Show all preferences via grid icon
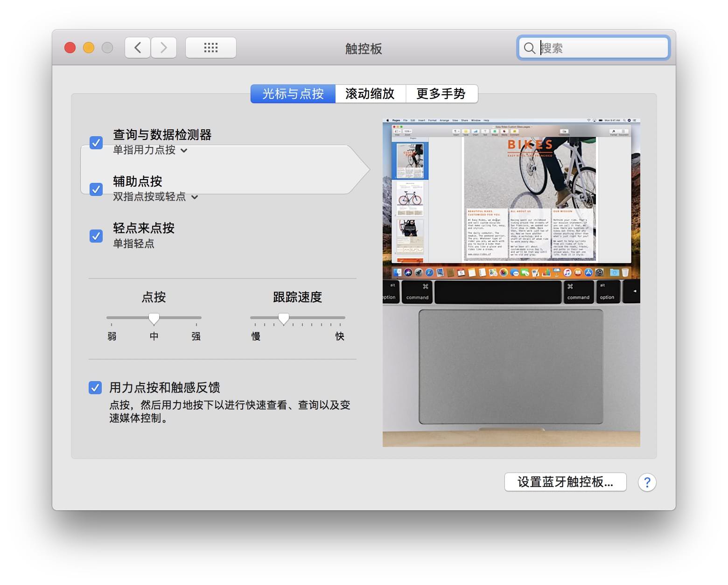The image size is (728, 585). pos(211,48)
